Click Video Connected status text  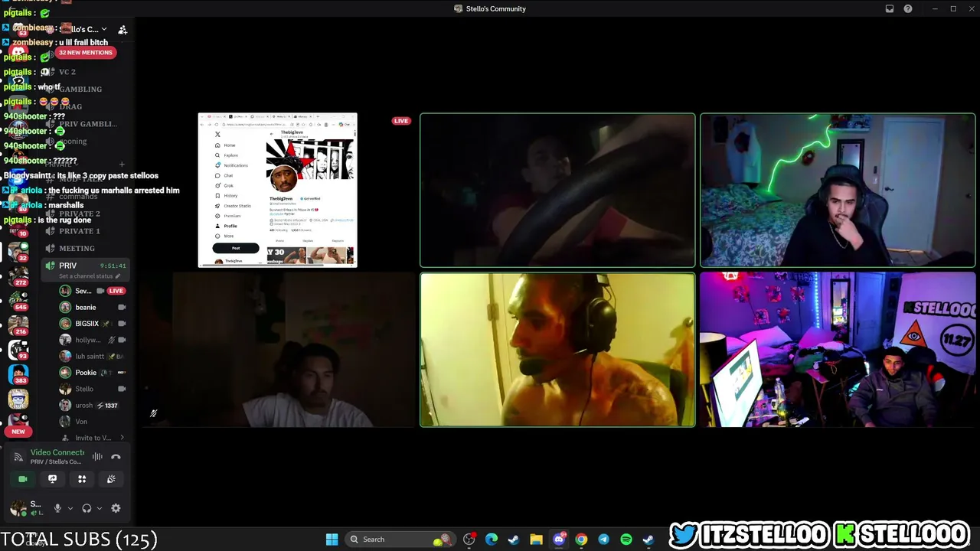point(57,452)
